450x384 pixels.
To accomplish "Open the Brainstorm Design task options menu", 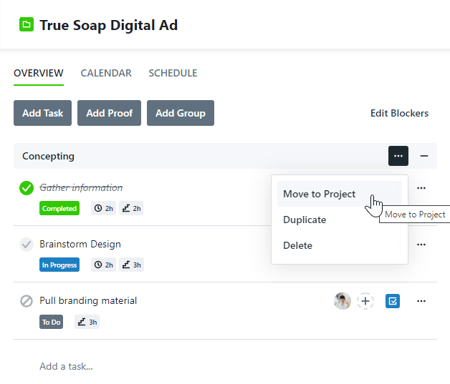I will point(421,244).
